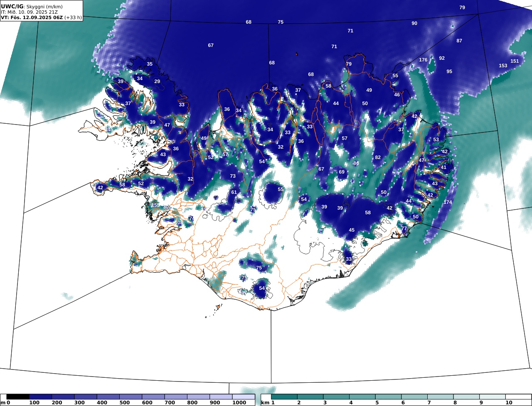The height and width of the screenshot is (406, 532).
Task: Select visibility value 90 on the map
Action: click(414, 23)
